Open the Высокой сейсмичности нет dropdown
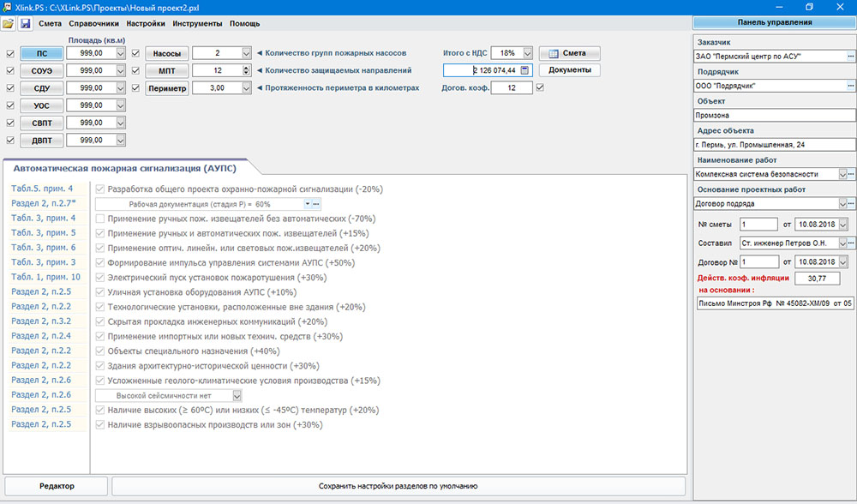Viewport: 857px width, 504px height. [237, 395]
